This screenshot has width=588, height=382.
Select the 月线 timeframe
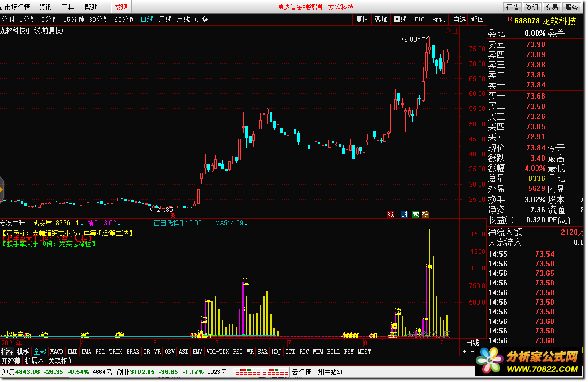pos(183,20)
